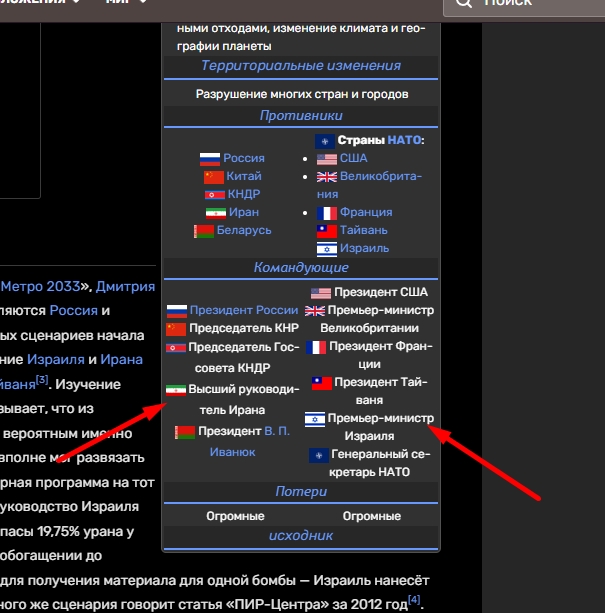Screen dimensions: 605x613
Task: Open the В. П. Иванюк link
Action: [249, 442]
